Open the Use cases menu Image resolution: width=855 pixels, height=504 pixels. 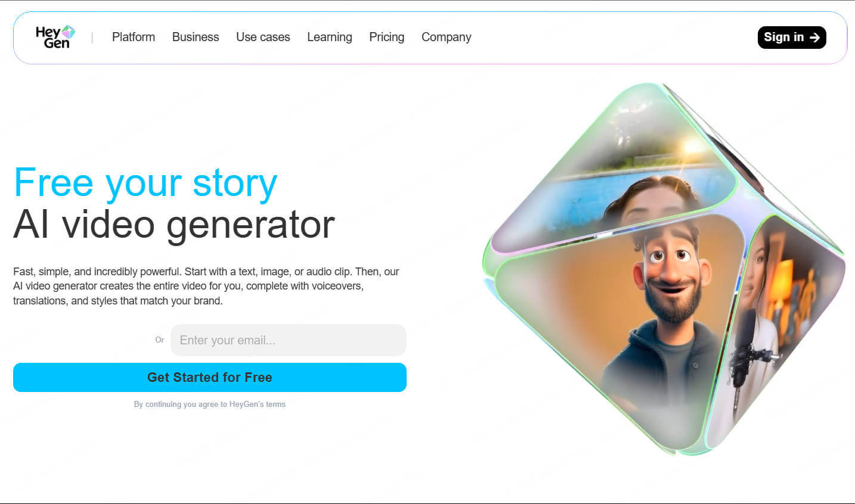[x=263, y=37]
